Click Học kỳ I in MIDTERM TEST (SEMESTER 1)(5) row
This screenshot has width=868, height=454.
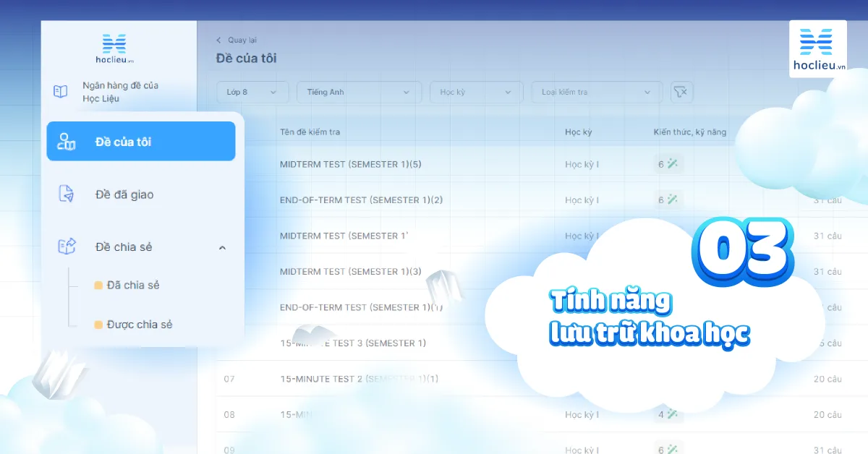tap(582, 164)
